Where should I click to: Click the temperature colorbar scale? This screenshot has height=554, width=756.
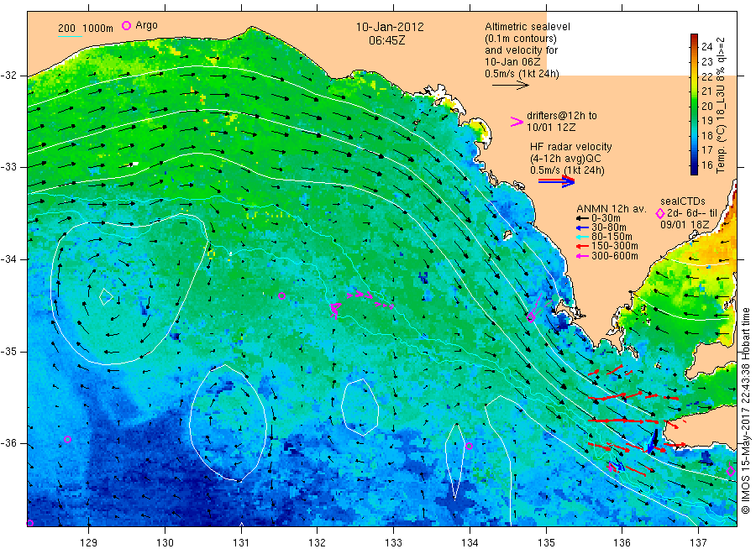click(695, 104)
